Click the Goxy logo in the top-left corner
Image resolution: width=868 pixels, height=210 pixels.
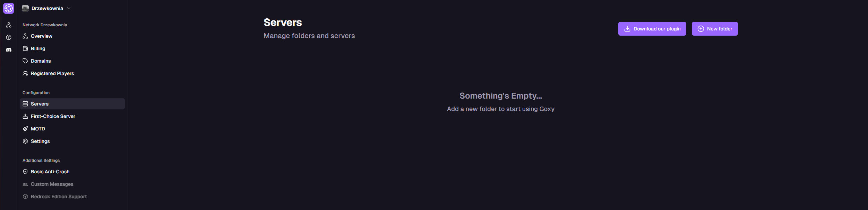pyautogui.click(x=8, y=8)
